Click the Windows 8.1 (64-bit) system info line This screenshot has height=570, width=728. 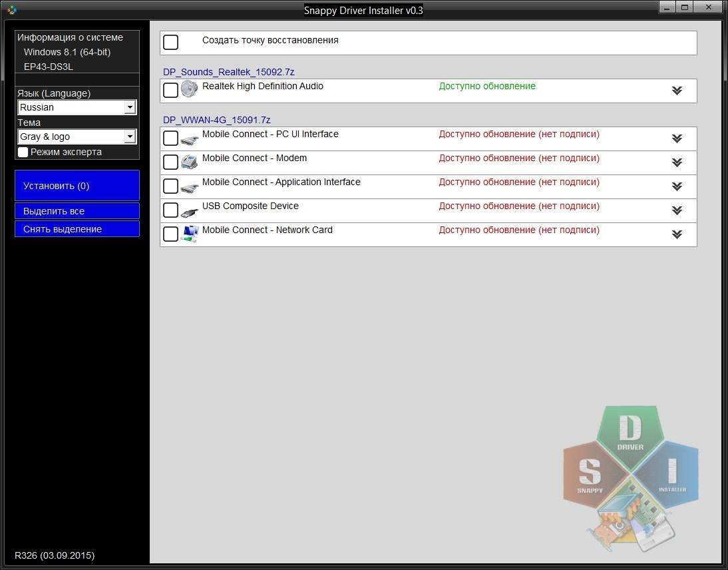(67, 52)
